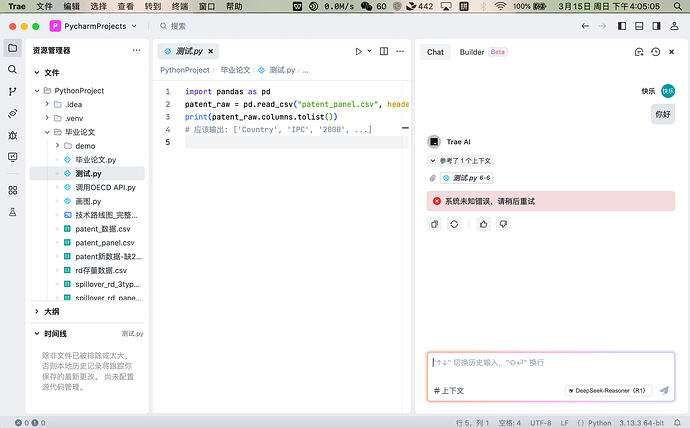
Task: Change UTF-8 encoding in status bar
Action: [540, 423]
